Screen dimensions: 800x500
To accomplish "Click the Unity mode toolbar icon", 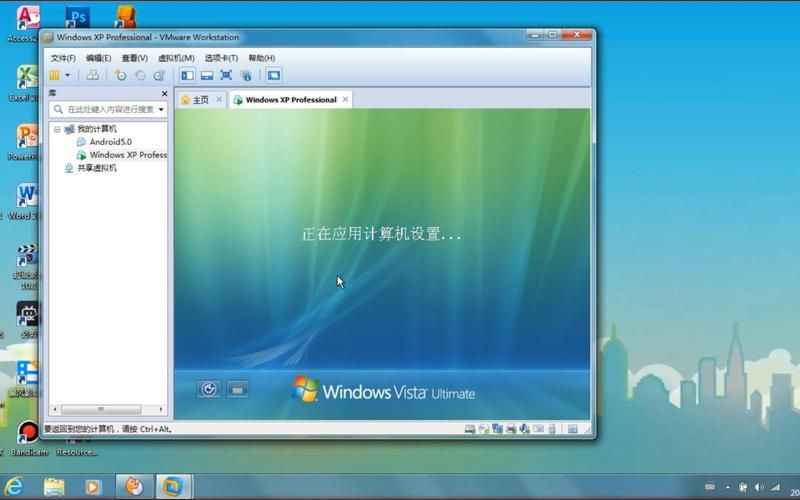I will [244, 75].
